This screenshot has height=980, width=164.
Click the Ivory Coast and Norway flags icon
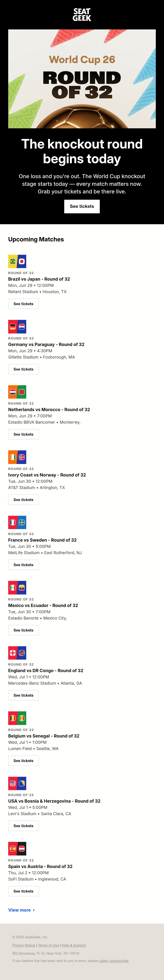click(17, 457)
